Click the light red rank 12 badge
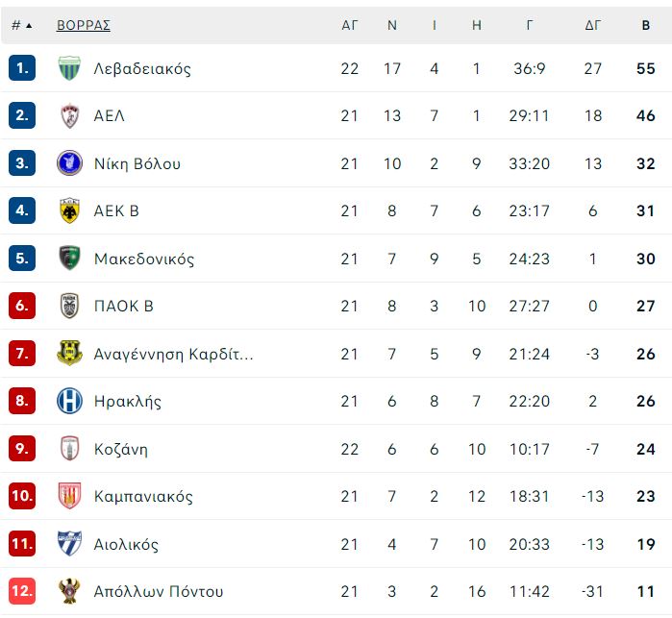Viewport: 672px width, 618px height. coord(22,591)
